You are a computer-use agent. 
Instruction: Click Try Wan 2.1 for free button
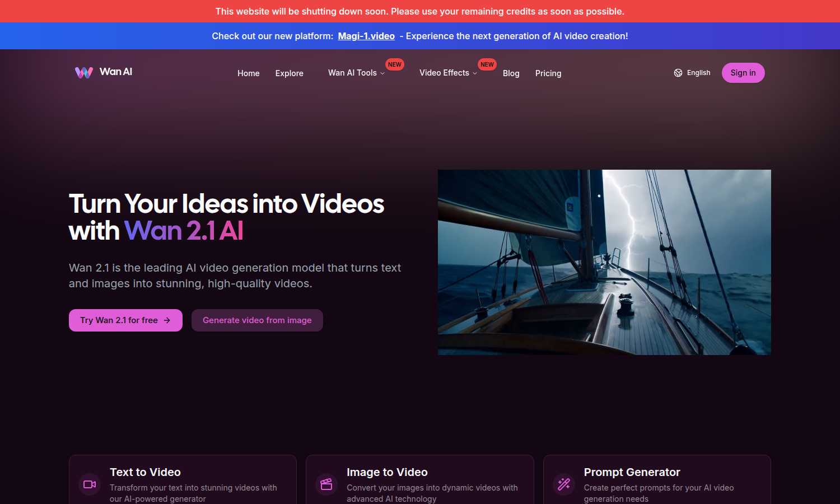coord(125,320)
